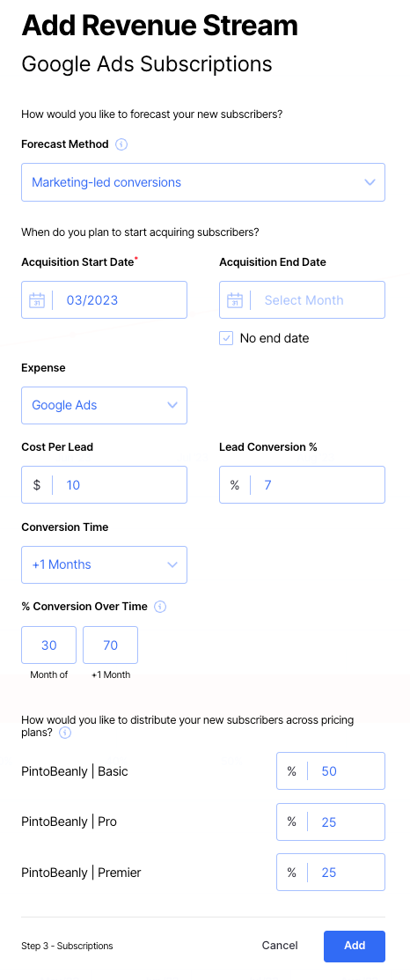Image resolution: width=410 pixels, height=980 pixels.
Task: Focus the Lead Conversion % field
Action: [x=302, y=484]
